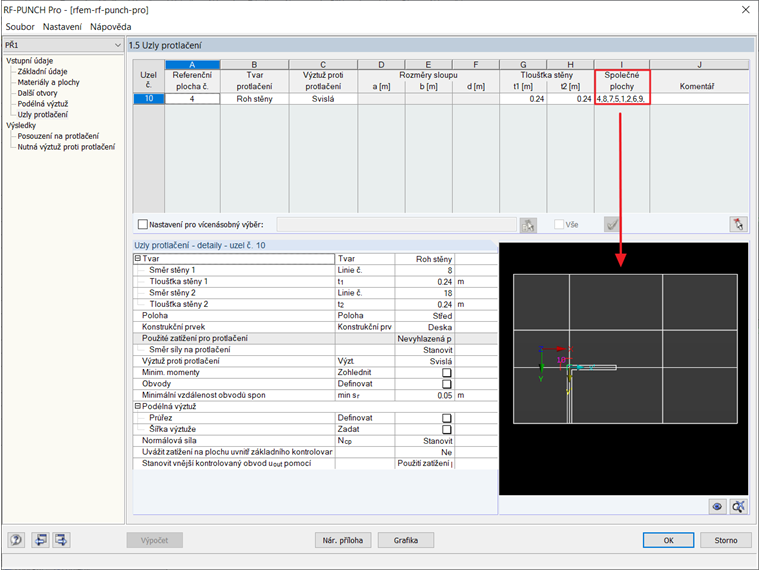Open the help question mark icon

[16, 539]
